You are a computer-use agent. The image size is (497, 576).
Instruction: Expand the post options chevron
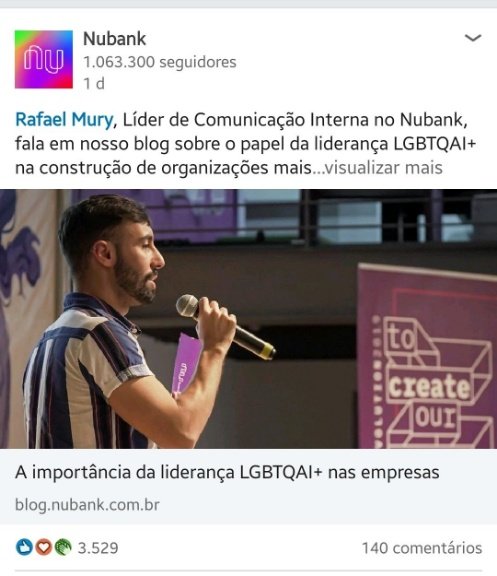(x=473, y=38)
